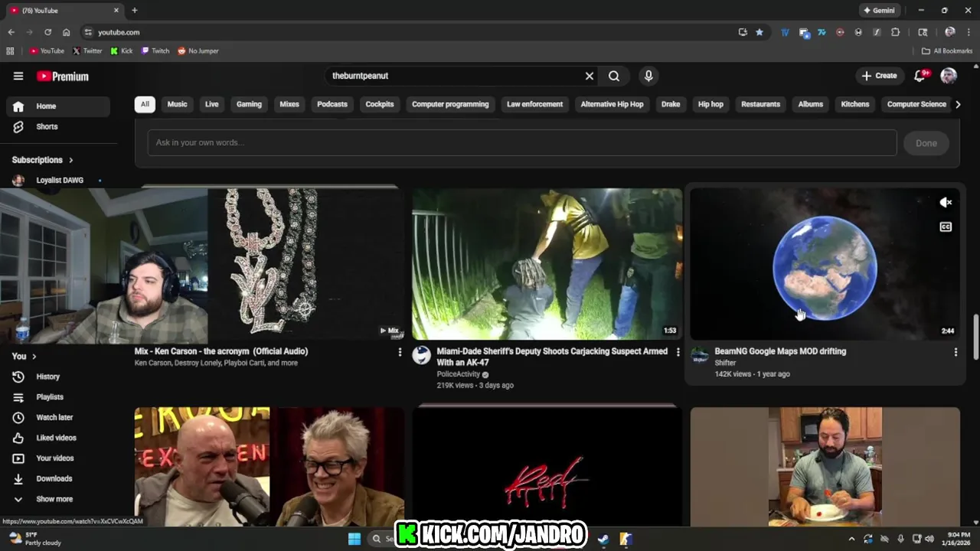Go to Home in the sidebar
This screenshot has height=551, width=980.
pos(58,106)
